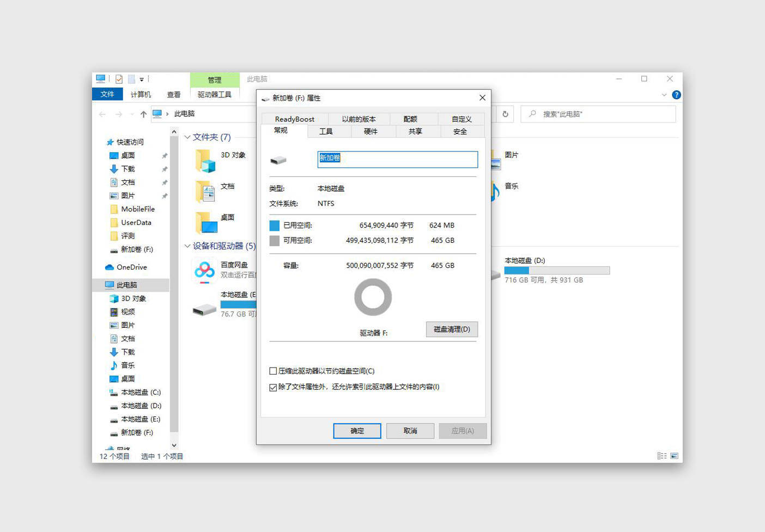Click the up-arrow navigation icon
The image size is (765, 532).
(143, 114)
